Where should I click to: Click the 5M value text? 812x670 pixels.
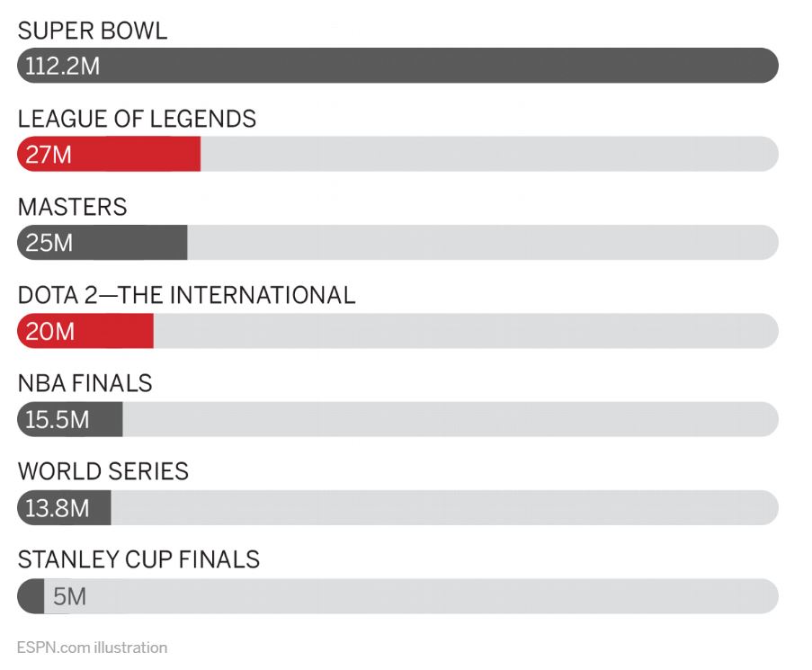click(69, 596)
